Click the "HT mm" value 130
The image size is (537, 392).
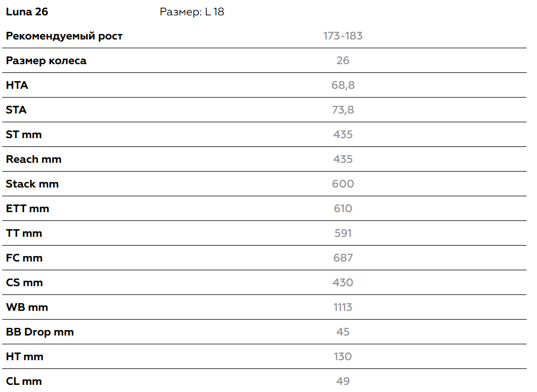pos(343,357)
